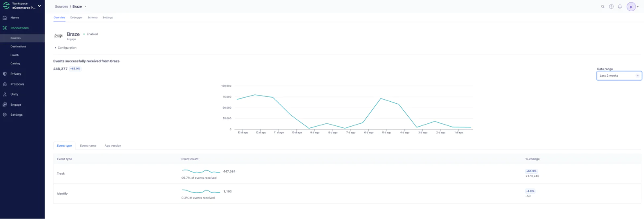644x219 pixels.
Task: Click the Event count column header
Action: pyautogui.click(x=190, y=159)
